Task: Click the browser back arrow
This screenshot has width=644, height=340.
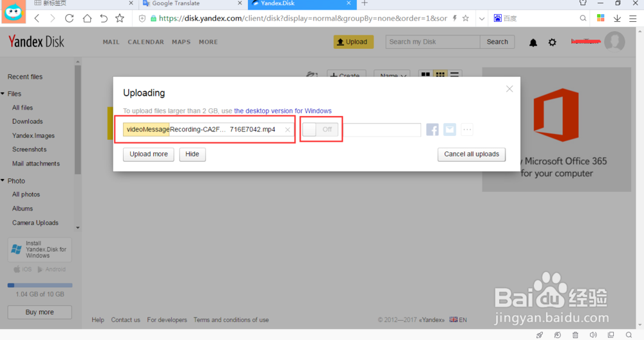Action: coord(37,19)
